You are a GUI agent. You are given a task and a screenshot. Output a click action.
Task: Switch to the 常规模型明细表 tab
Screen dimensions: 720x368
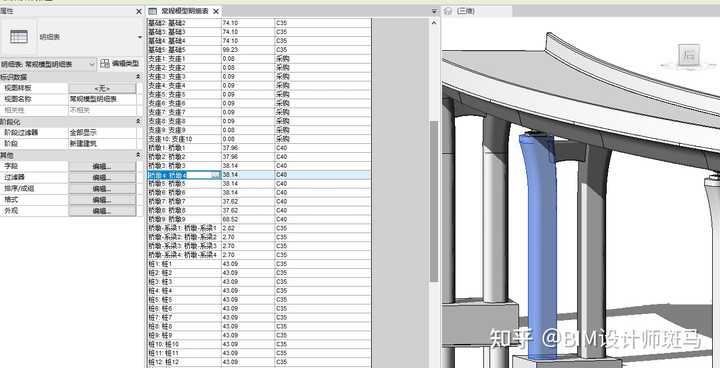[184, 11]
